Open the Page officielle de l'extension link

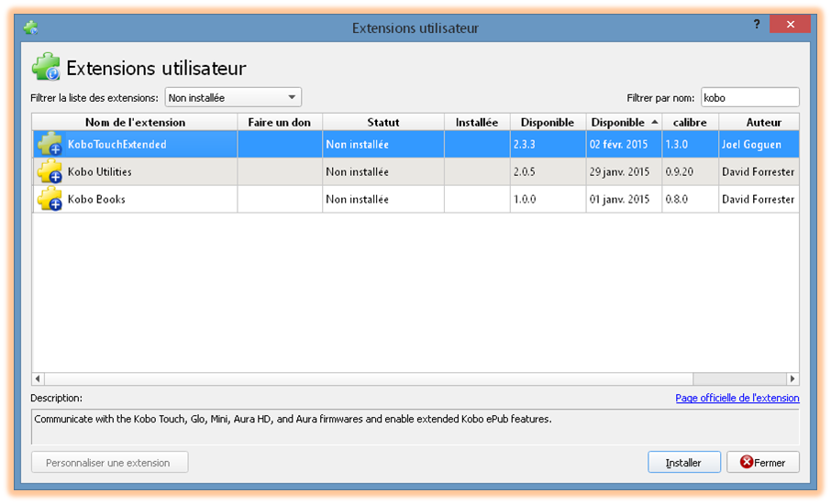[737, 398]
